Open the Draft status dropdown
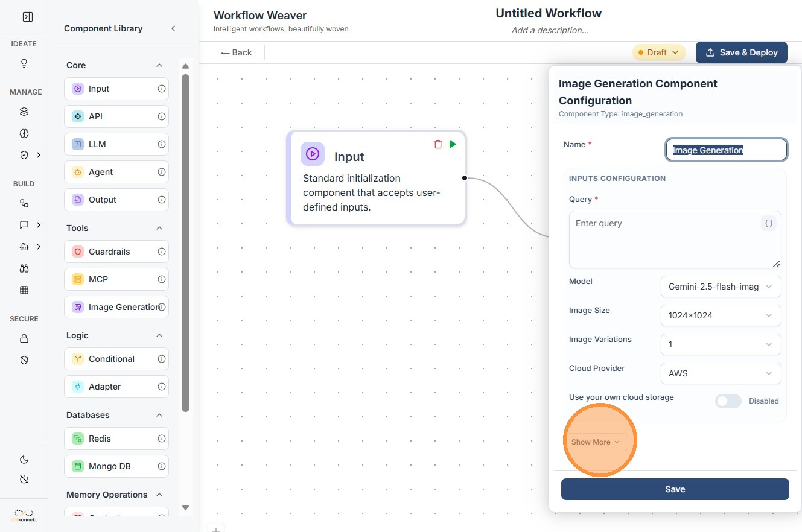The image size is (802, 532). click(659, 52)
